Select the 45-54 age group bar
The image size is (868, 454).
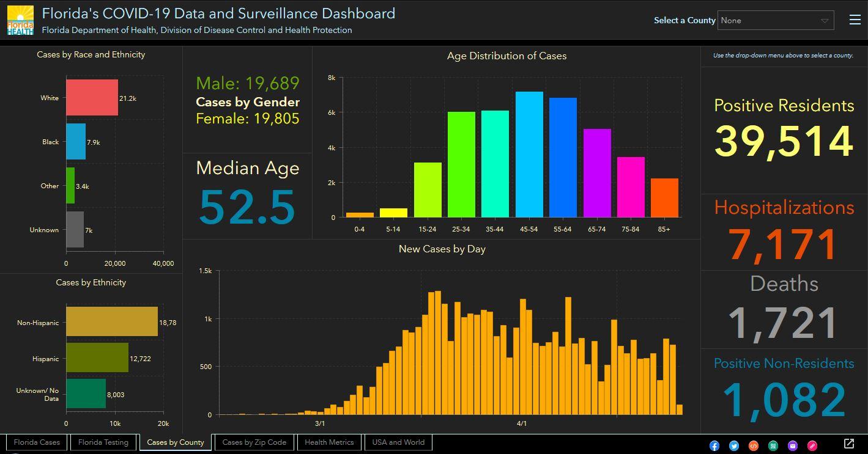529,155
